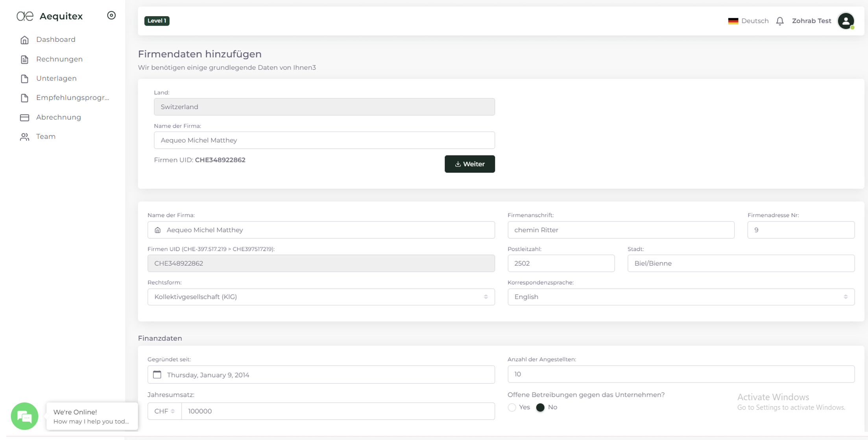Screen dimensions: 868x440
Task: Open the CHF currency selector
Action: 164,411
